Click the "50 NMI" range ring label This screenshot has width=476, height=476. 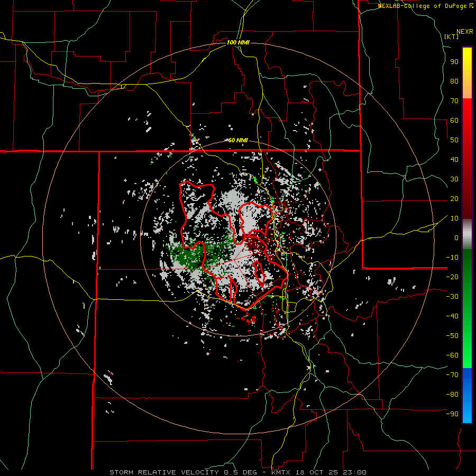[238, 140]
